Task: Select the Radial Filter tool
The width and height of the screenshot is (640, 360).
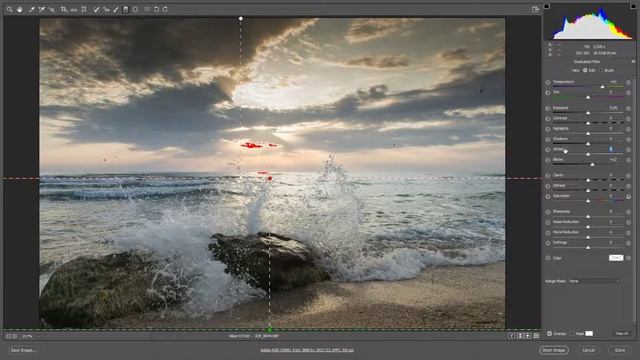Action: pyautogui.click(x=135, y=9)
